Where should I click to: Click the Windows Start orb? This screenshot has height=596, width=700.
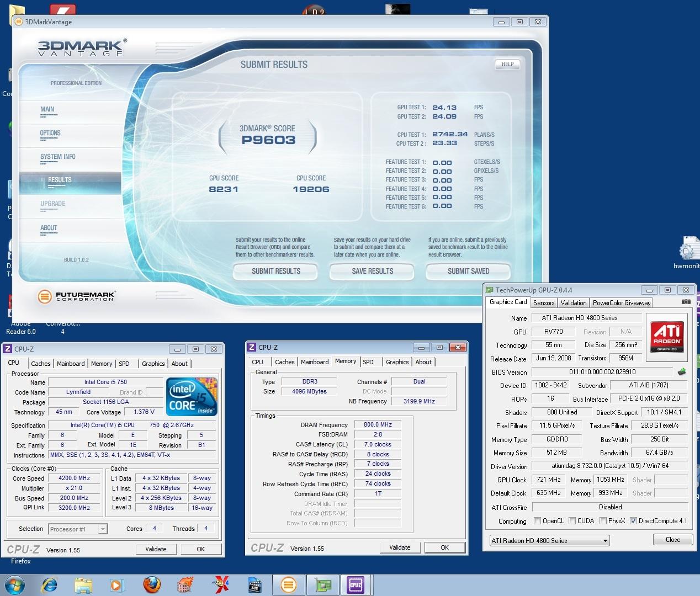click(x=14, y=584)
